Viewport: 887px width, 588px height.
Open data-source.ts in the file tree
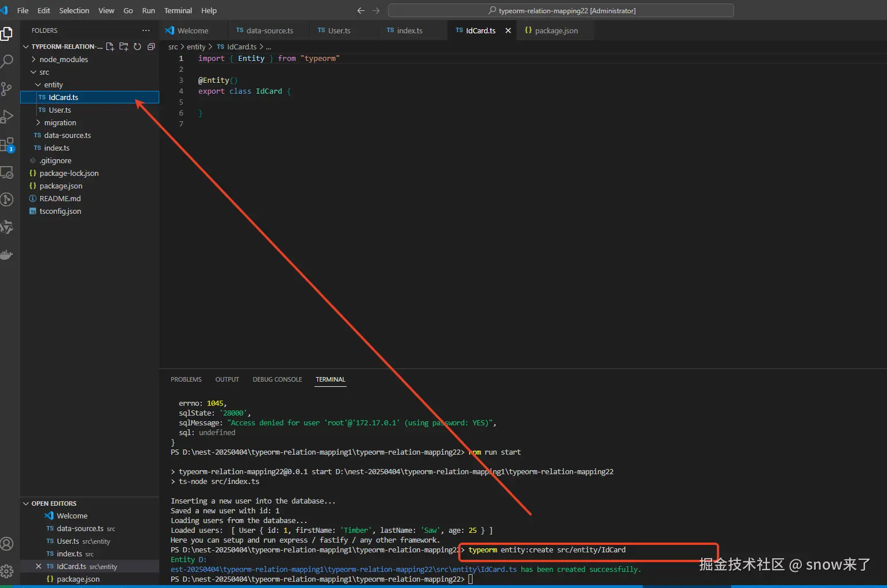coord(89,135)
